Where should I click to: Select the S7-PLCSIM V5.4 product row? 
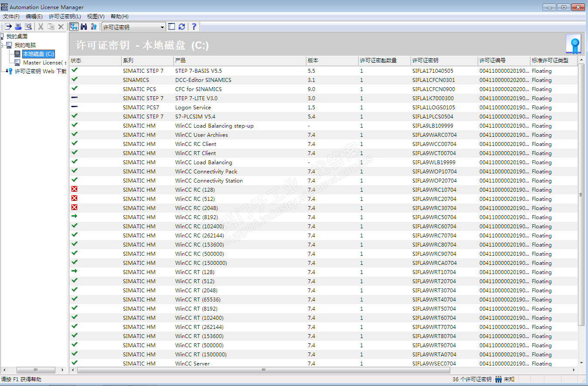coord(323,116)
